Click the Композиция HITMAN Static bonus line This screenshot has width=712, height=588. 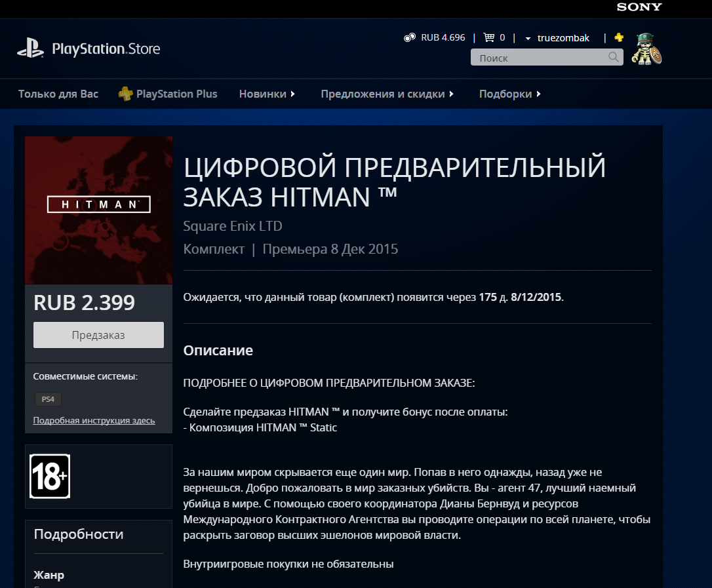pos(260,427)
